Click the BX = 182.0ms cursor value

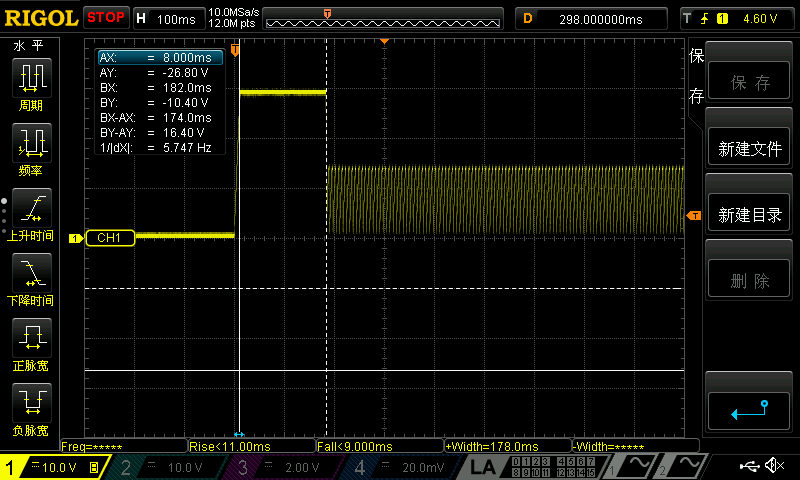point(187,88)
